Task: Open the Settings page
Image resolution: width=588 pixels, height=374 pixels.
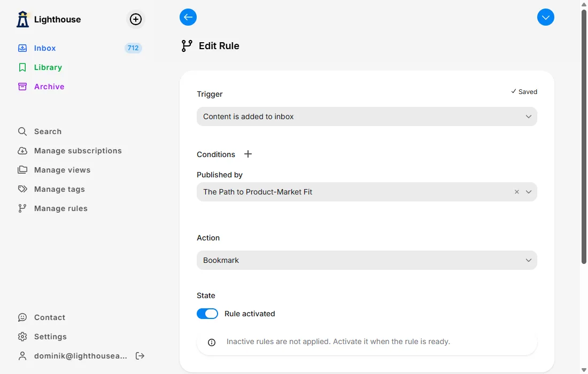Action: (x=50, y=337)
